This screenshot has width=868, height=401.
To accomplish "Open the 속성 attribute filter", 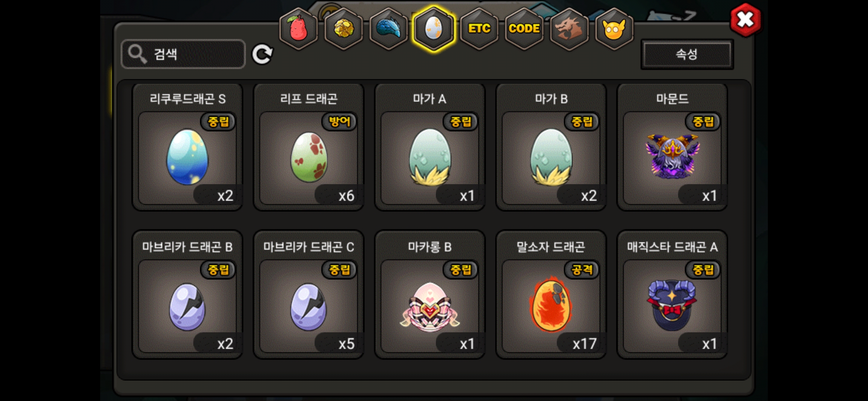I will (x=687, y=54).
